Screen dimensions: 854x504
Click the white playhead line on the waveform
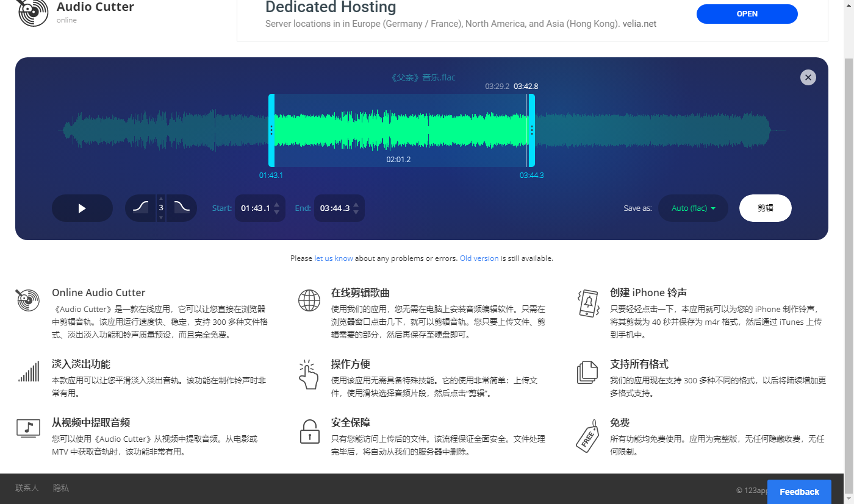pos(526,130)
